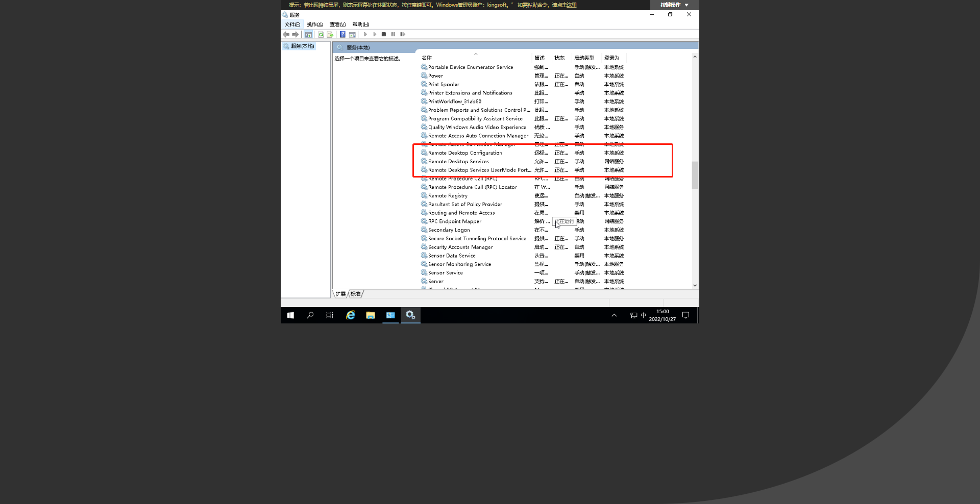Select Security Accounts Manager service
The height and width of the screenshot is (504, 980).
pyautogui.click(x=523, y=247)
